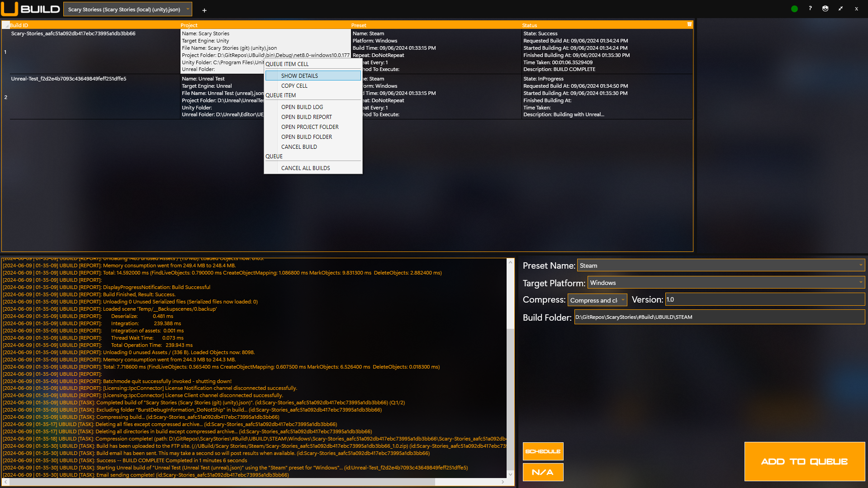The height and width of the screenshot is (488, 868).
Task: Click the plus icon to add project
Action: pos(204,10)
